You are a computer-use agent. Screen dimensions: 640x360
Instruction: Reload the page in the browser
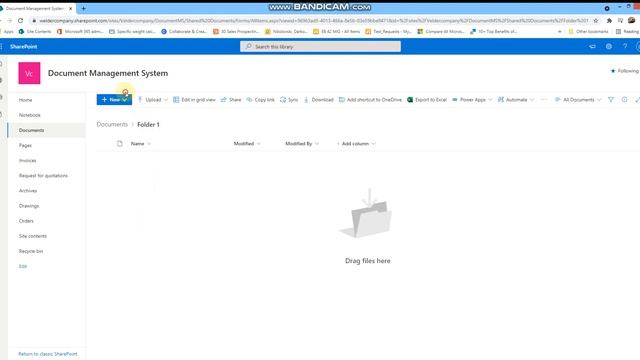pos(20,20)
